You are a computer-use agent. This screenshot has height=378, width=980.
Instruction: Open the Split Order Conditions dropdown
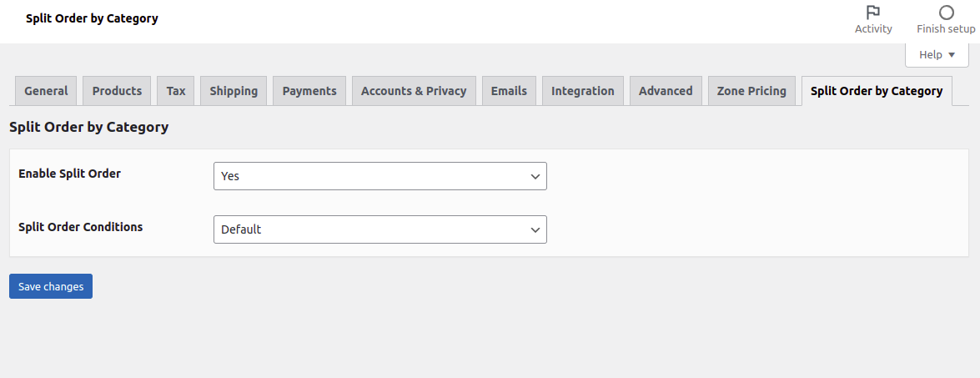[x=380, y=229]
